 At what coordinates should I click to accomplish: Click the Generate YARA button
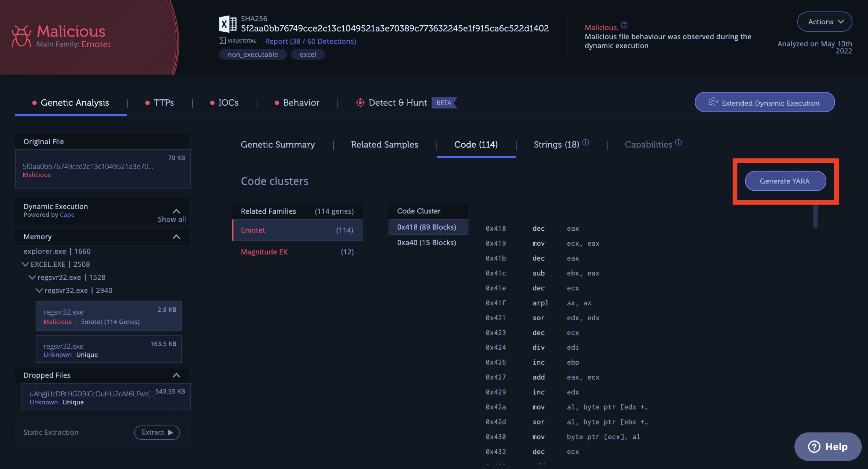click(x=785, y=181)
